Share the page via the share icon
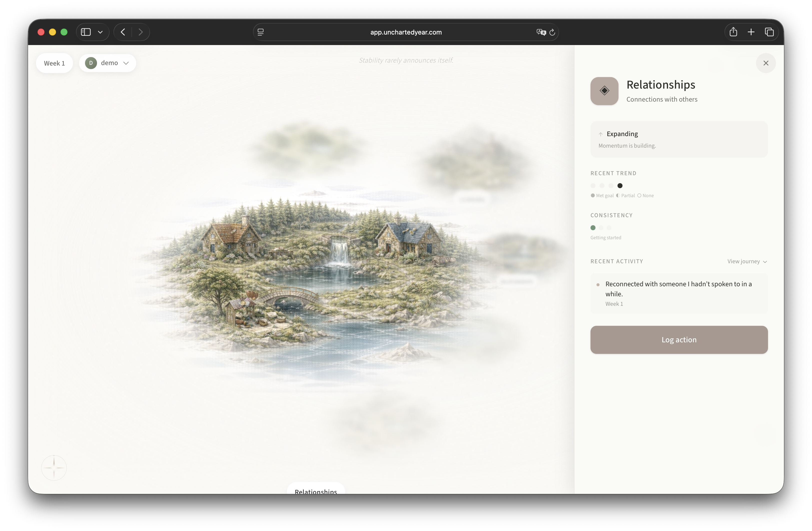The image size is (812, 531). (x=733, y=32)
